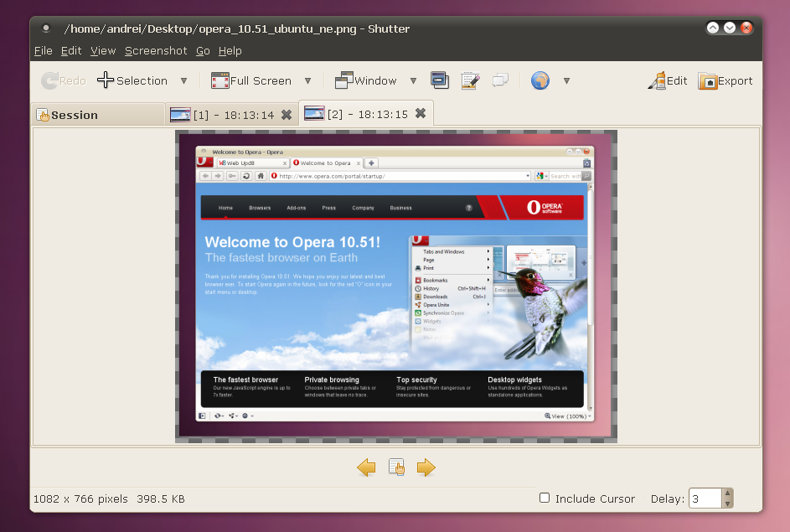
Task: Open the Screenshot menu
Action: 156,51
